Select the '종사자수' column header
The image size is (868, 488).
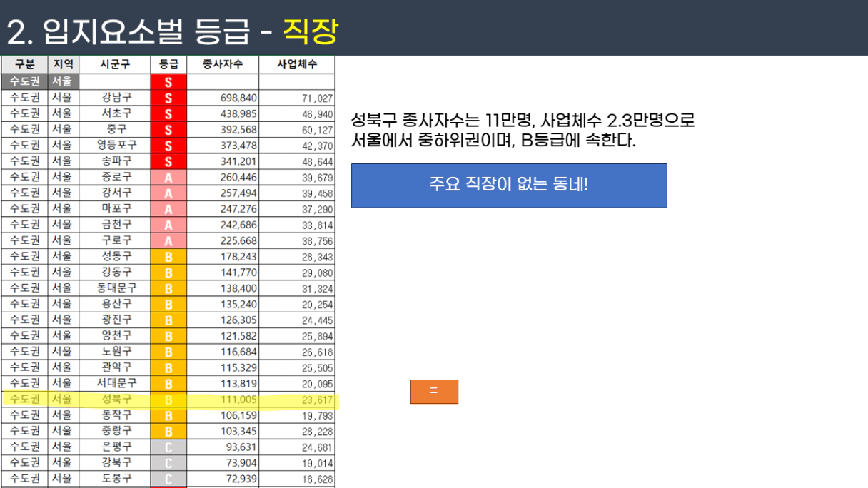(x=223, y=64)
